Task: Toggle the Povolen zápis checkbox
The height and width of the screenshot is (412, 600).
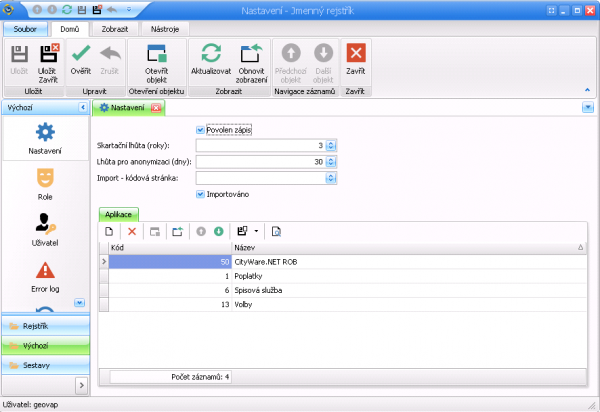Action: [x=201, y=129]
